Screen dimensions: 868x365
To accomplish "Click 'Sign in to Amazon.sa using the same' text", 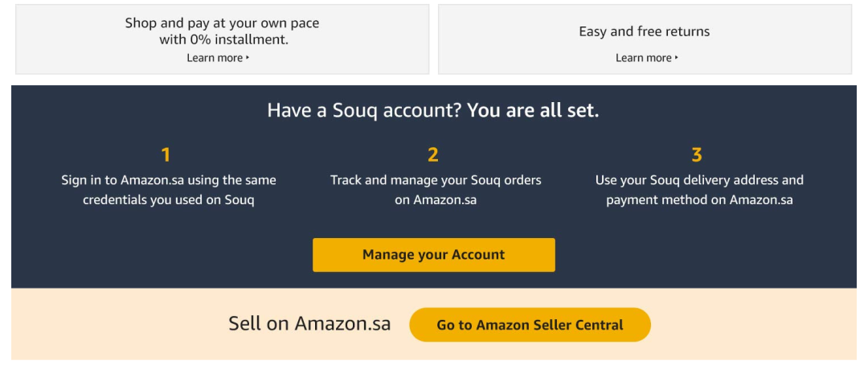I will point(168,181).
